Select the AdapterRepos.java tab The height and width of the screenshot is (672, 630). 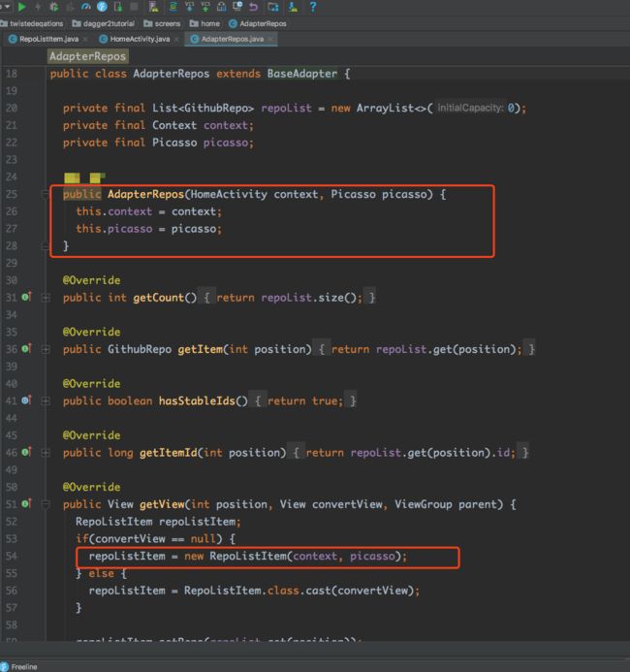pos(232,39)
